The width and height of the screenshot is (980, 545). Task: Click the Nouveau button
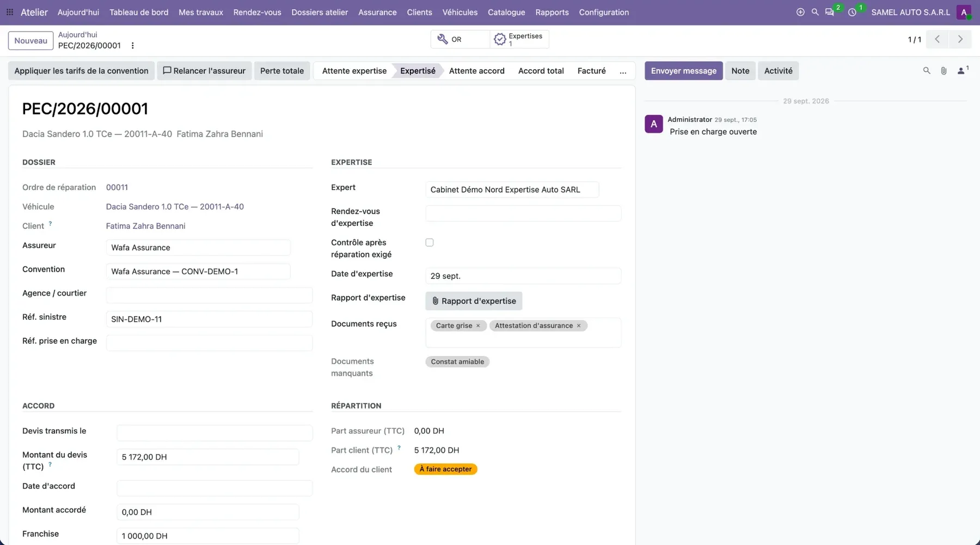[31, 40]
